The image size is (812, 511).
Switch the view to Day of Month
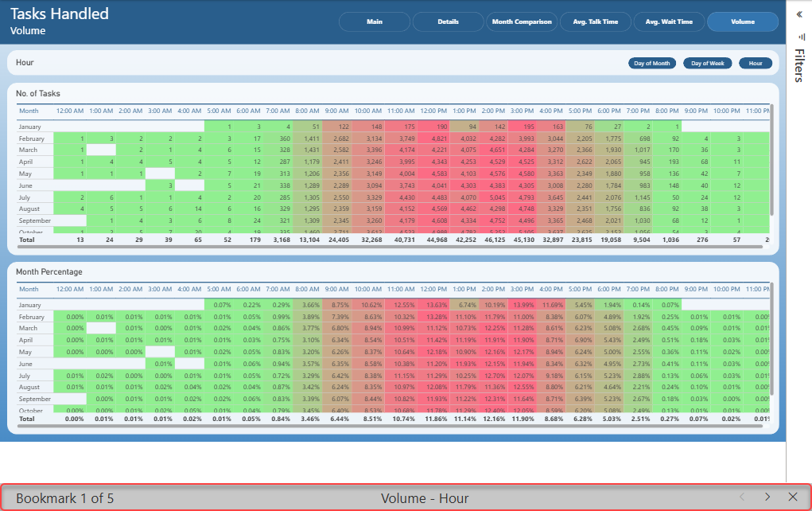(x=652, y=63)
